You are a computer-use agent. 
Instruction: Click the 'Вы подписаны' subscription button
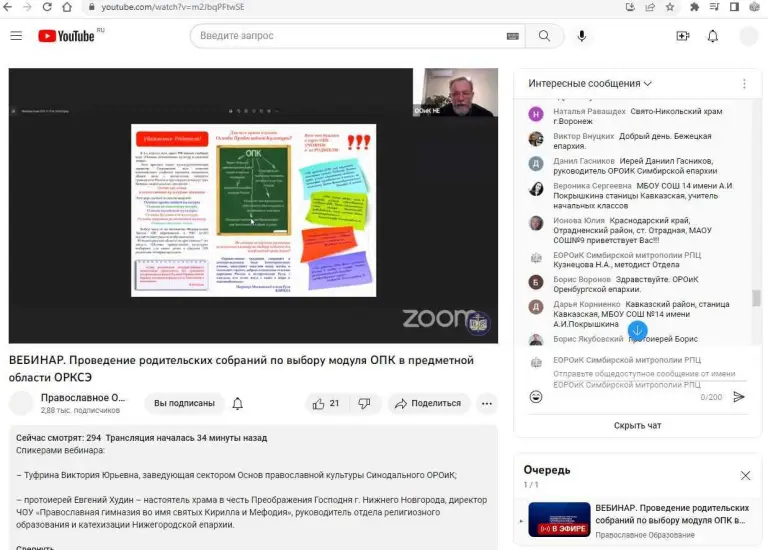184,403
